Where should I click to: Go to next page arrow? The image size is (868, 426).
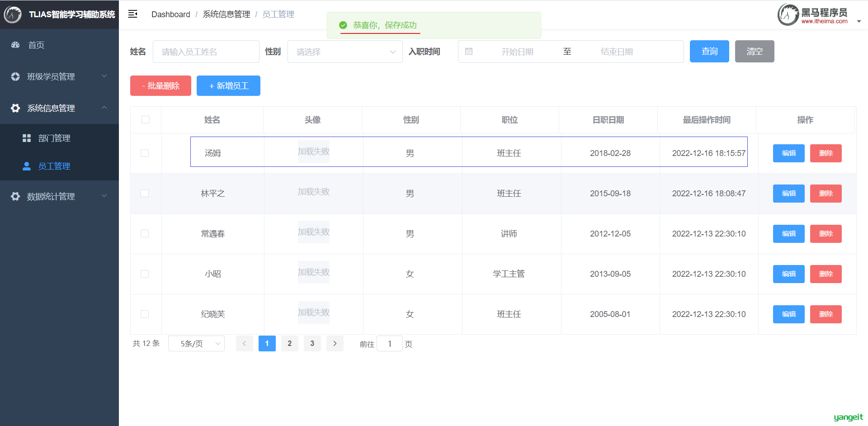335,344
